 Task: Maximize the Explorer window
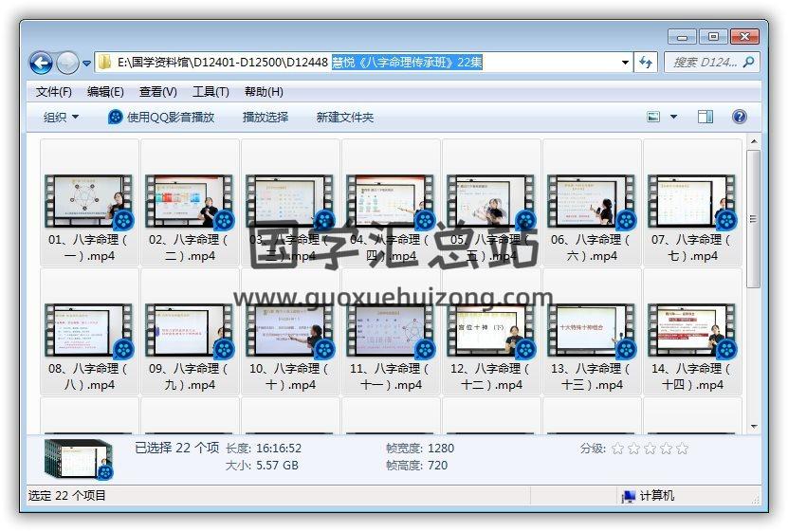(713, 37)
